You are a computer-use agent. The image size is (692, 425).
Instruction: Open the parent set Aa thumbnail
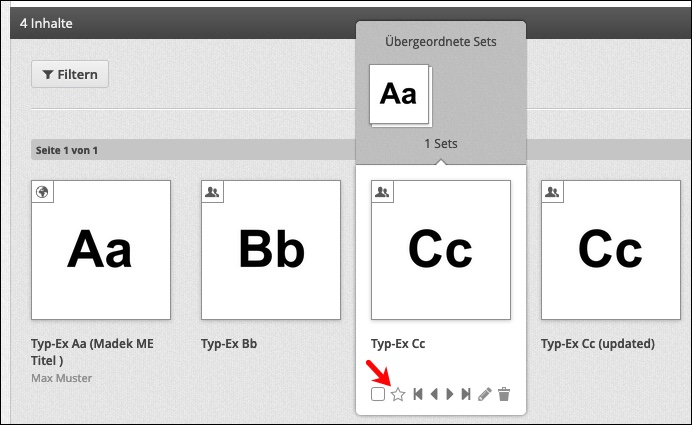pos(398,95)
